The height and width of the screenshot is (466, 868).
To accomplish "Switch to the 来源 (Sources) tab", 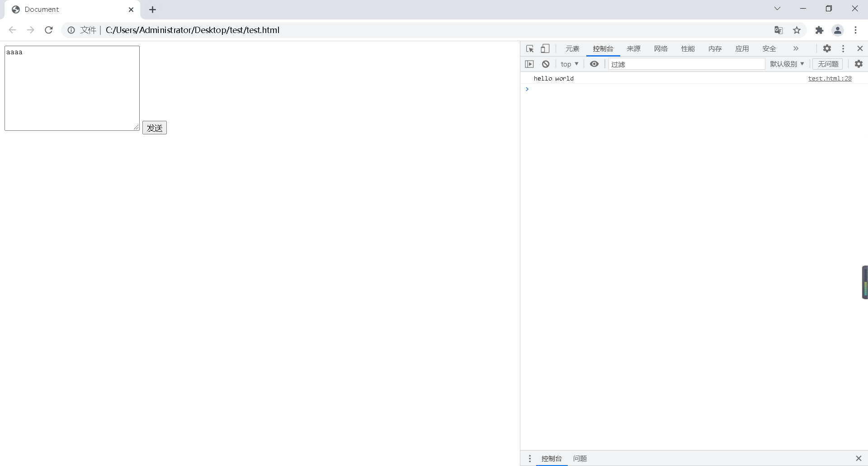I will click(x=633, y=48).
